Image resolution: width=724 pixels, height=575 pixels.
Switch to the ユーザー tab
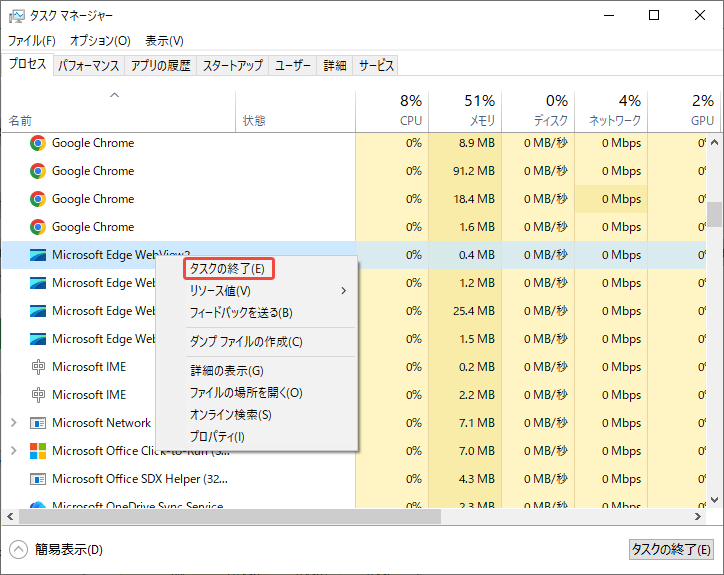point(293,66)
